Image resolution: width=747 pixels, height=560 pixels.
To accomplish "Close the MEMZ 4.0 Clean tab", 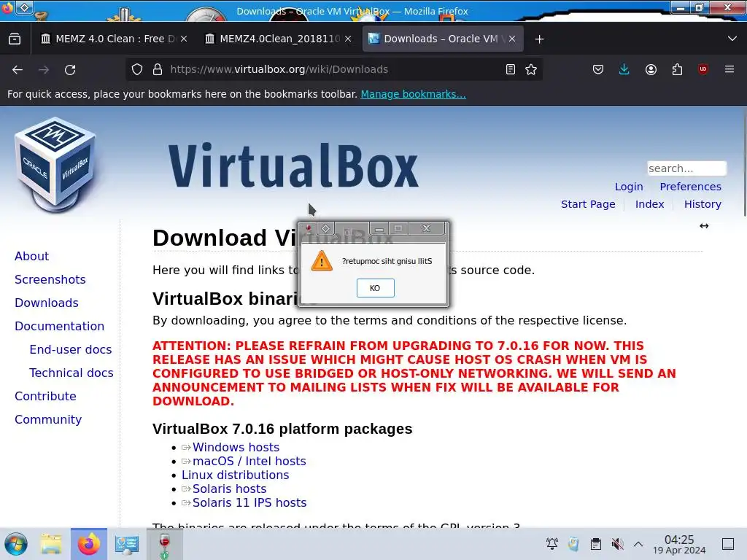I will [x=184, y=39].
